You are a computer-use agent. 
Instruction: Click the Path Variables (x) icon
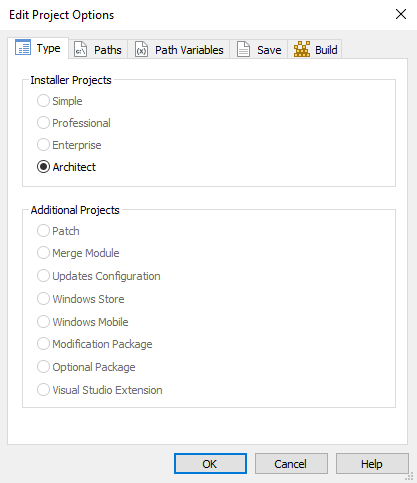point(141,49)
